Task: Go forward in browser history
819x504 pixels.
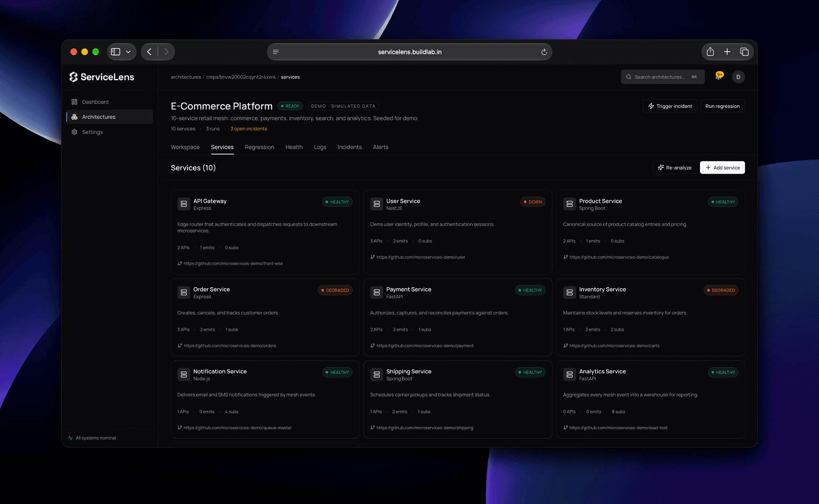Action: click(x=166, y=52)
